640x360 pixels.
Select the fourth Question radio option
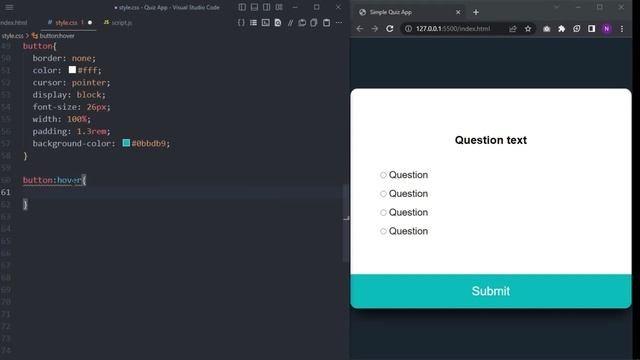click(x=383, y=231)
